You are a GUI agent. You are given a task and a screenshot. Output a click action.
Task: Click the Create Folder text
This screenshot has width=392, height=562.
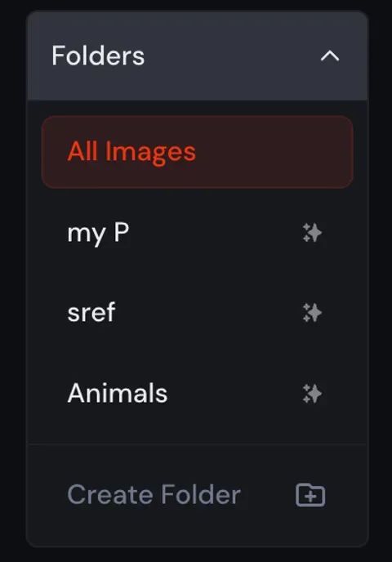[154, 495]
